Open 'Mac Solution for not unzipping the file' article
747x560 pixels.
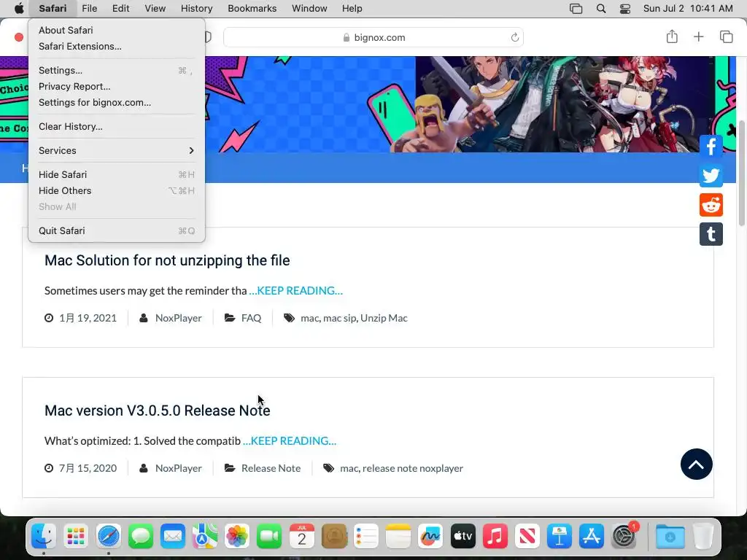(x=167, y=260)
